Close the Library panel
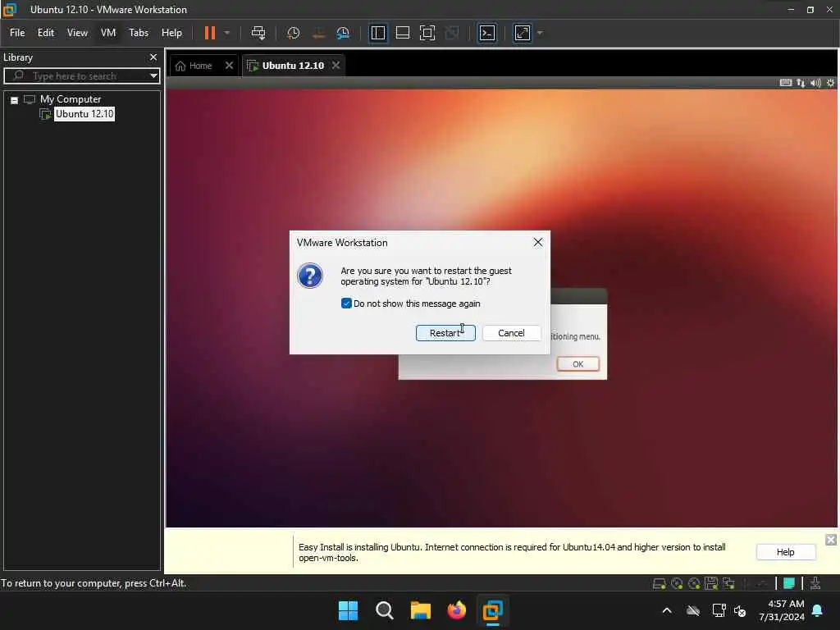The height and width of the screenshot is (630, 840). [x=153, y=57]
